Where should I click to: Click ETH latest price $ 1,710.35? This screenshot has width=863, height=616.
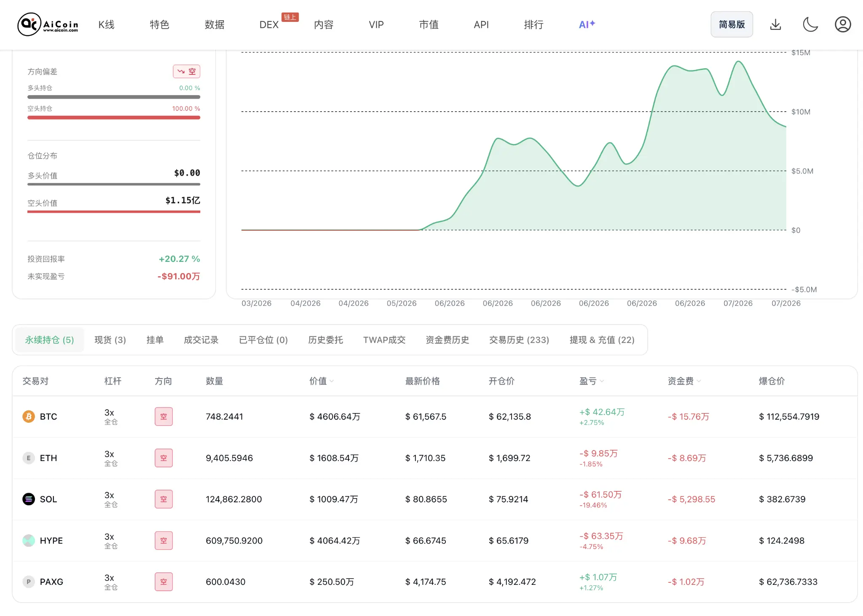coord(425,458)
